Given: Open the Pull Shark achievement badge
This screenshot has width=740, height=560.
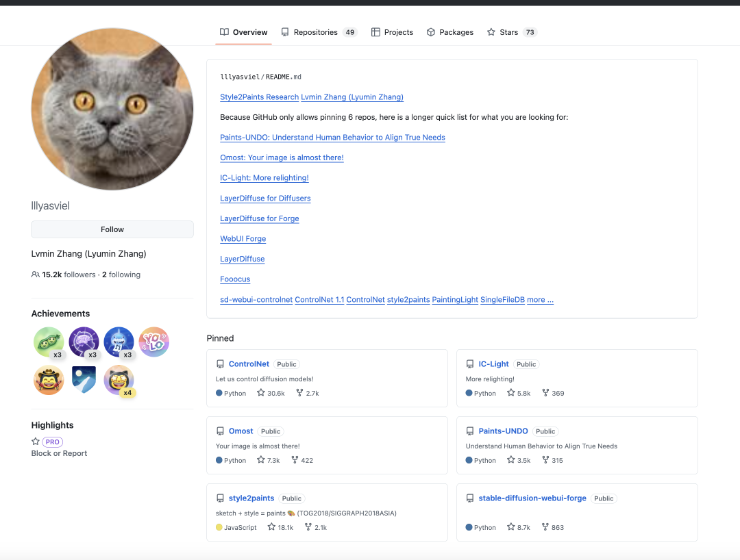Looking at the screenshot, I should click(x=119, y=342).
